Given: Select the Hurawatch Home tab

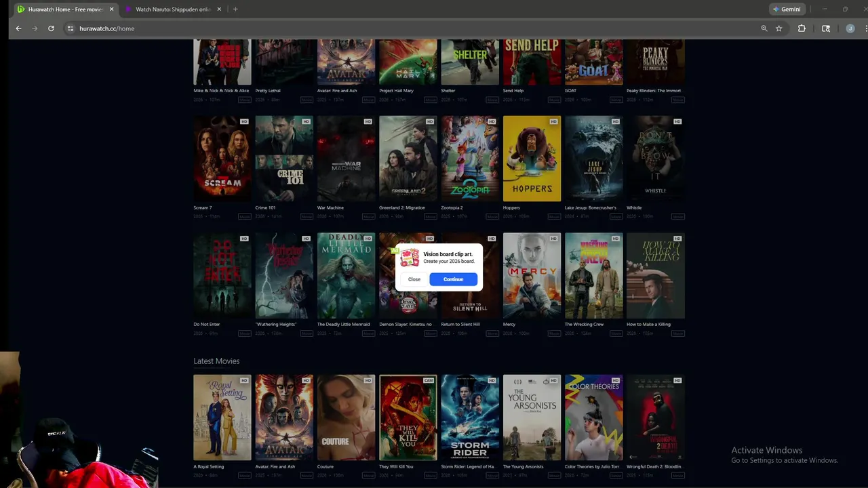Looking at the screenshot, I should pos(65,9).
